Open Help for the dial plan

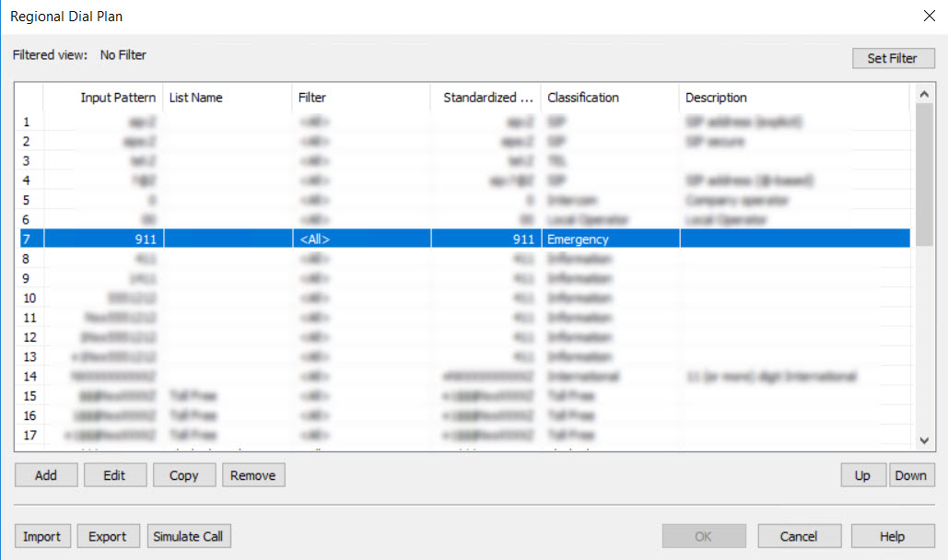tap(892, 536)
